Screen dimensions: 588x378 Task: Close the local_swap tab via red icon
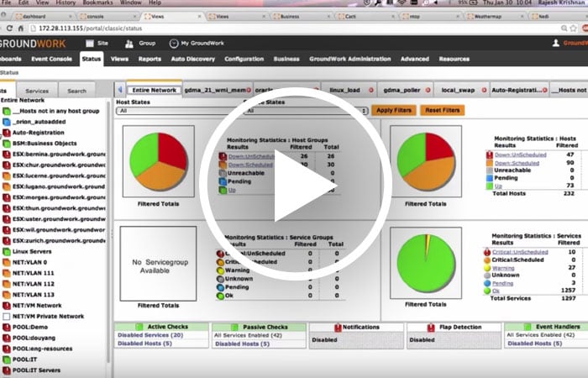tap(484, 90)
